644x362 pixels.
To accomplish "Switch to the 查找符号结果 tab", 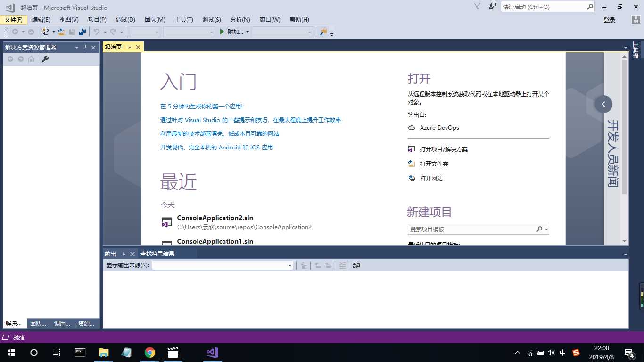I will (157, 254).
